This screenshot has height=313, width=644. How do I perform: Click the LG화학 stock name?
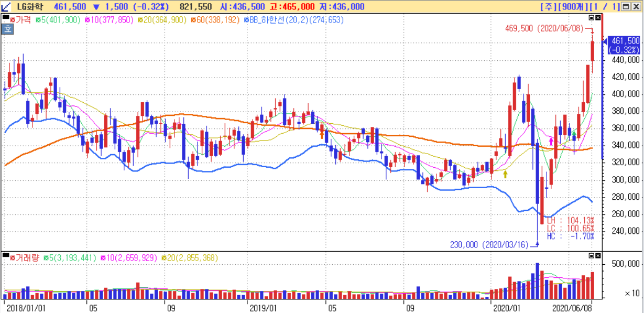pos(31,7)
